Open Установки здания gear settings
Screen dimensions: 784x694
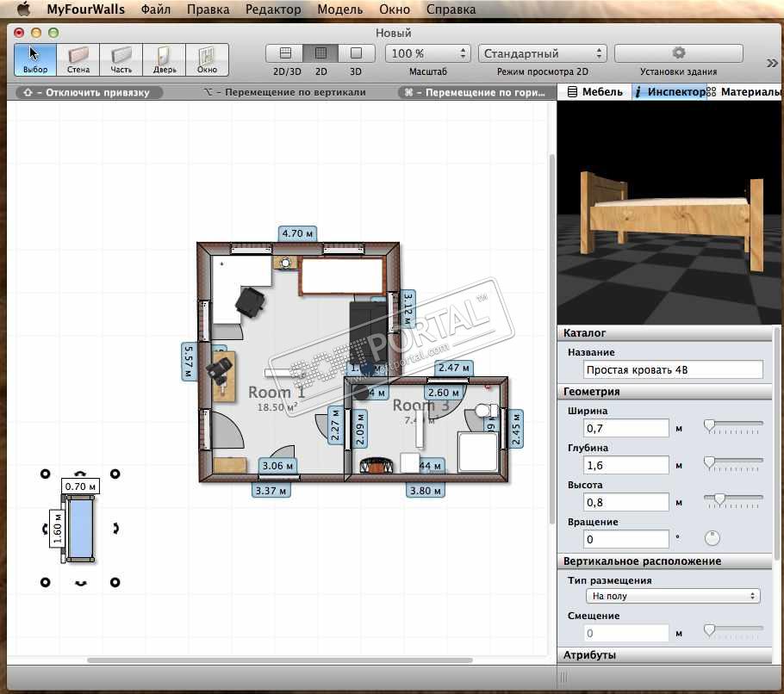pyautogui.click(x=678, y=53)
